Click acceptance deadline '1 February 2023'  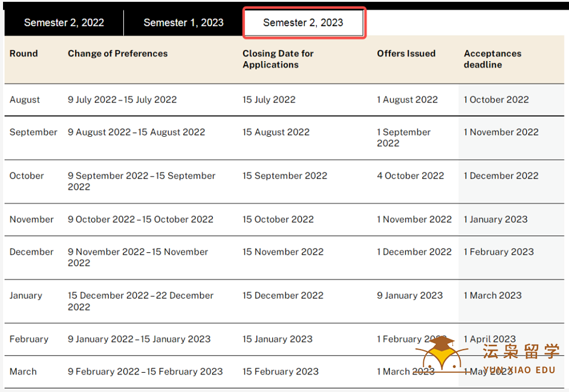tap(499, 252)
